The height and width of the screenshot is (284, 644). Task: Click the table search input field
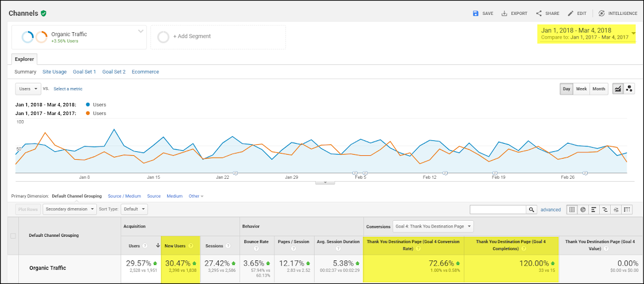click(498, 210)
